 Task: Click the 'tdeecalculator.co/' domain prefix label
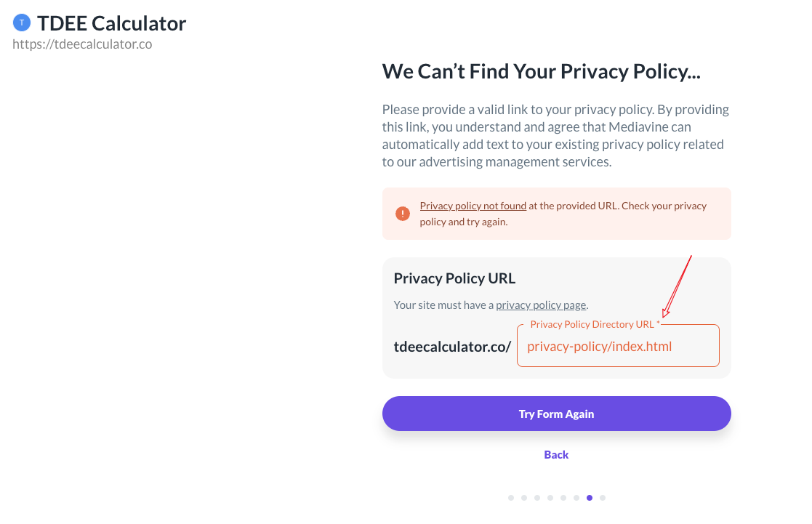coord(452,347)
